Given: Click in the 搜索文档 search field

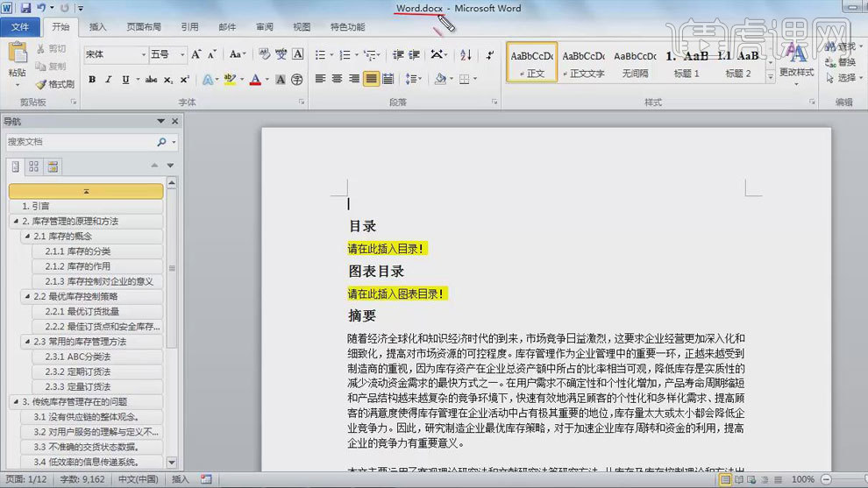Looking at the screenshot, I should point(81,142).
